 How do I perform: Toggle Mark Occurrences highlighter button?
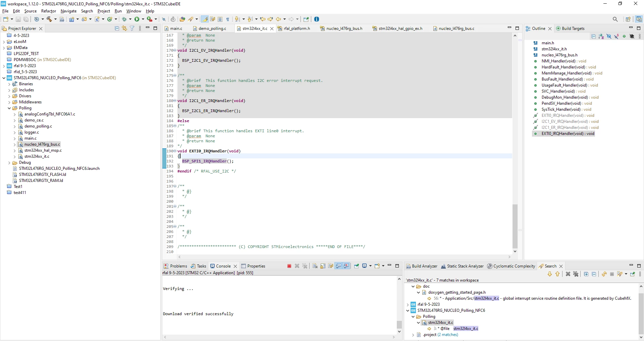(x=205, y=19)
